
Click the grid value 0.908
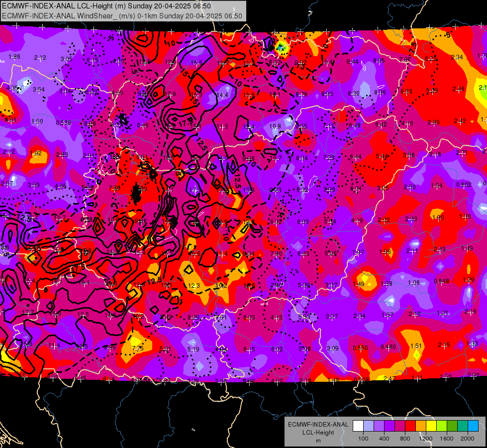click(362, 379)
